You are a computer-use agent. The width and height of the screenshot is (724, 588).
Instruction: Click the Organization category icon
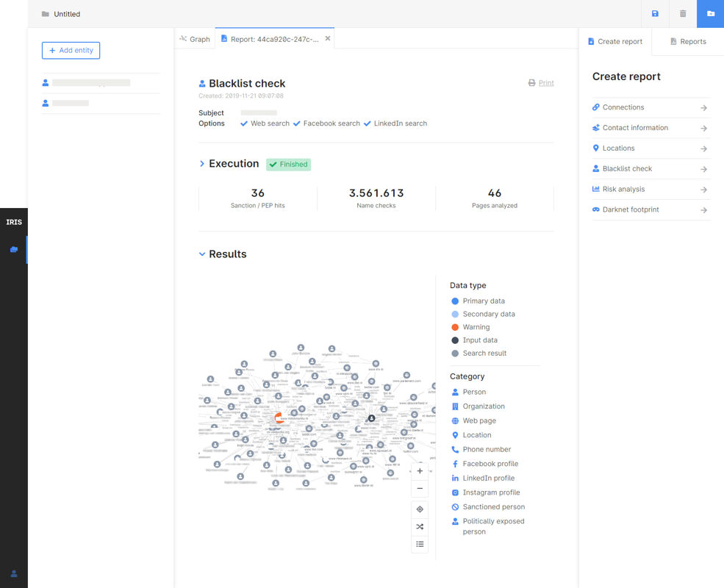click(x=455, y=406)
